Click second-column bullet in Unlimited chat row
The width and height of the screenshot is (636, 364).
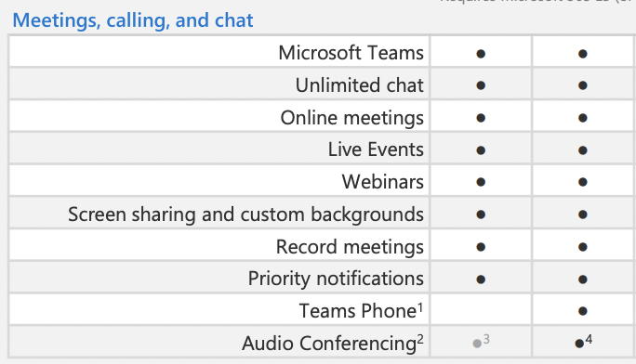point(582,85)
